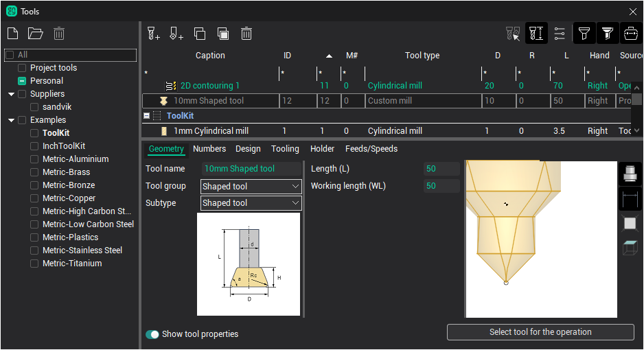Viewport: 644px width, 350px height.
Task: Tick the Metric-Aluminium library checkbox
Action: (x=35, y=159)
